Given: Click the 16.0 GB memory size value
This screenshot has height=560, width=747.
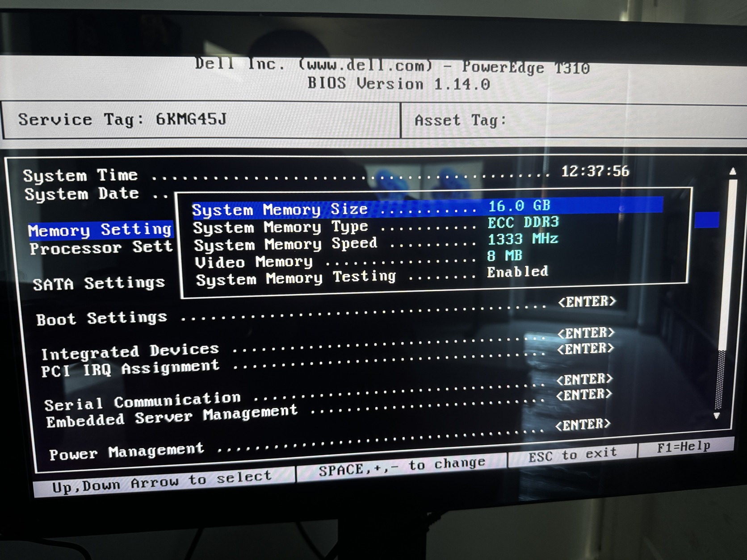Looking at the screenshot, I should coord(519,206).
